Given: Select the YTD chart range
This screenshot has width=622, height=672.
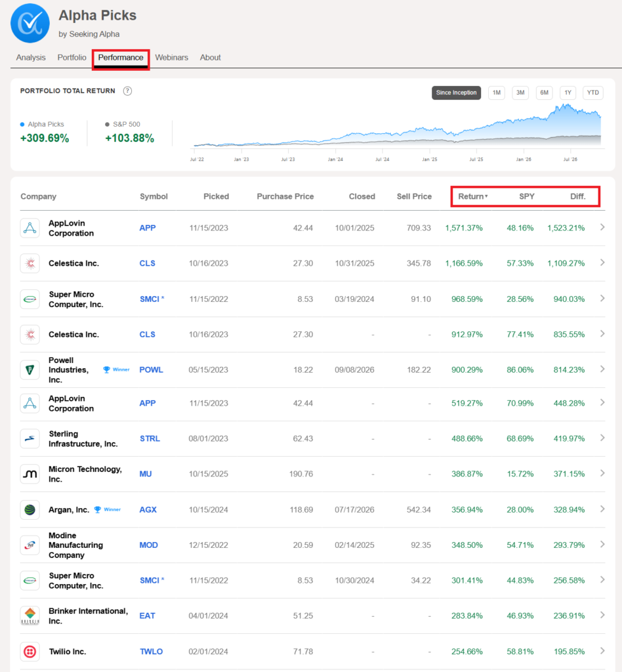Looking at the screenshot, I should click(x=593, y=93).
